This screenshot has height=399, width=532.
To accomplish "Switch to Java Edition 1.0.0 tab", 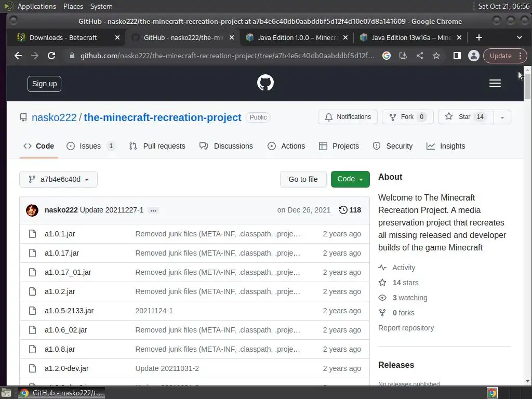I will click(298, 37).
